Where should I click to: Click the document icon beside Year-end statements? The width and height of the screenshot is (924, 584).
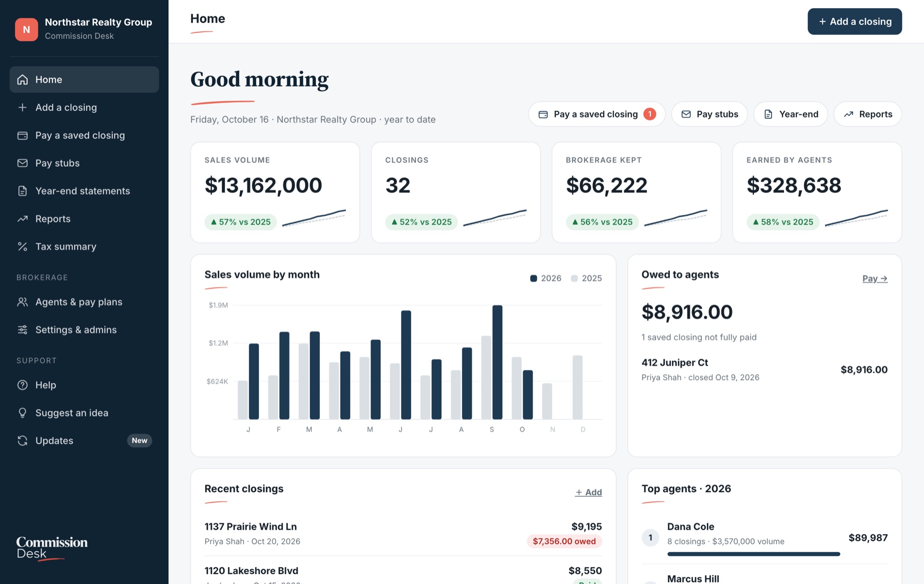point(22,191)
